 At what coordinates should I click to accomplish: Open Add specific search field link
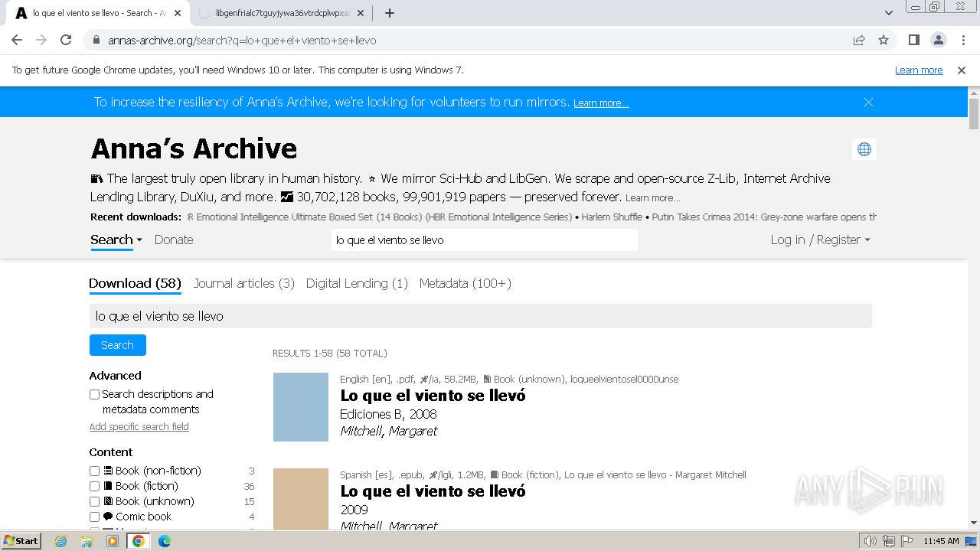(x=139, y=427)
